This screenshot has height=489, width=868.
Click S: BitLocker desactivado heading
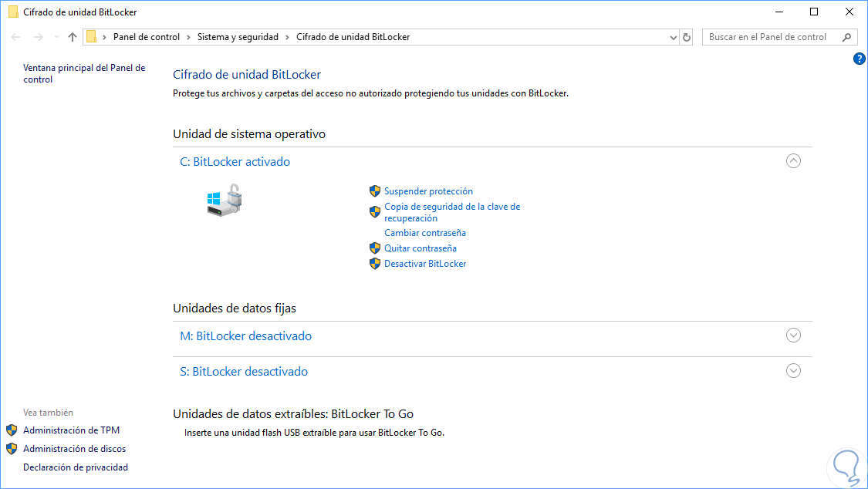244,371
